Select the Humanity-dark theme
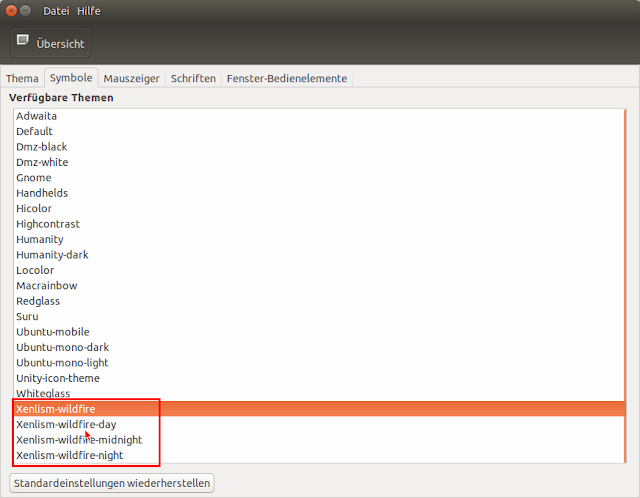The height and width of the screenshot is (498, 640). [x=319, y=255]
